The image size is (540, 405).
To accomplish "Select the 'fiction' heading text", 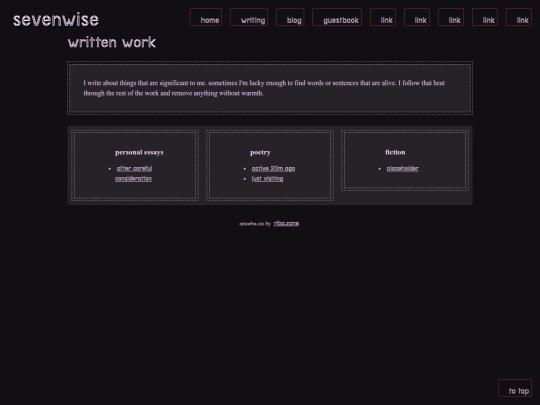I will 395,152.
